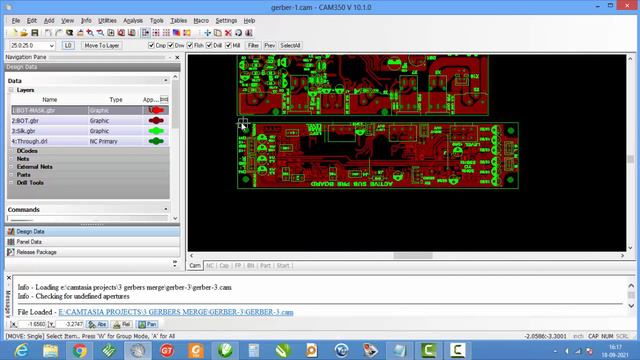Open the GERBER-3.cam file loaded link
The image size is (640, 360).
(x=176, y=312)
